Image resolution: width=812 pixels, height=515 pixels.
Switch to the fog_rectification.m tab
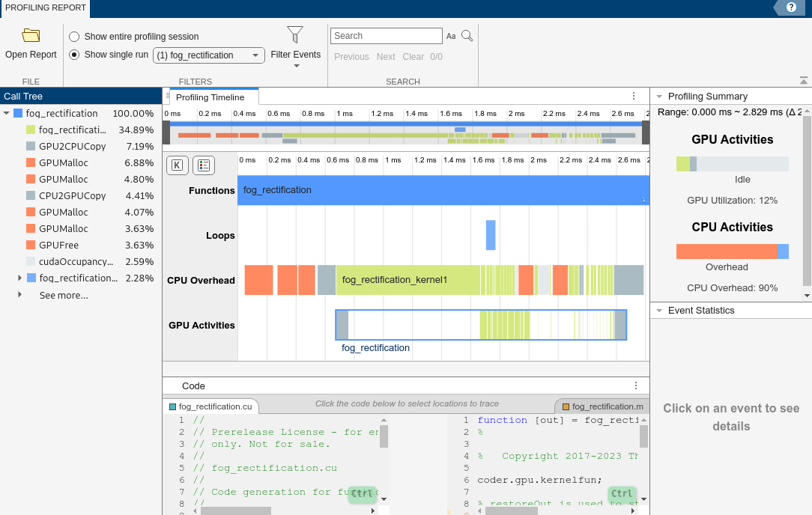(607, 405)
